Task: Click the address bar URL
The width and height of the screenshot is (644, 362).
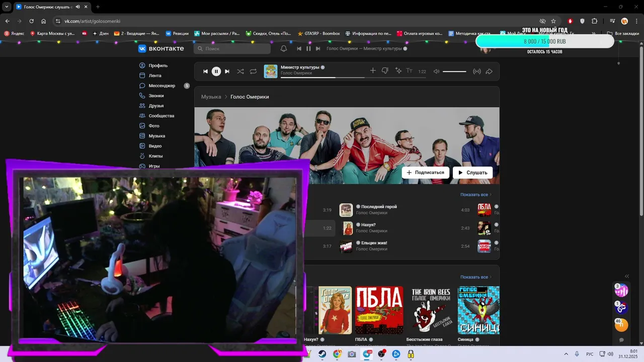Action: pyautogui.click(x=92, y=21)
